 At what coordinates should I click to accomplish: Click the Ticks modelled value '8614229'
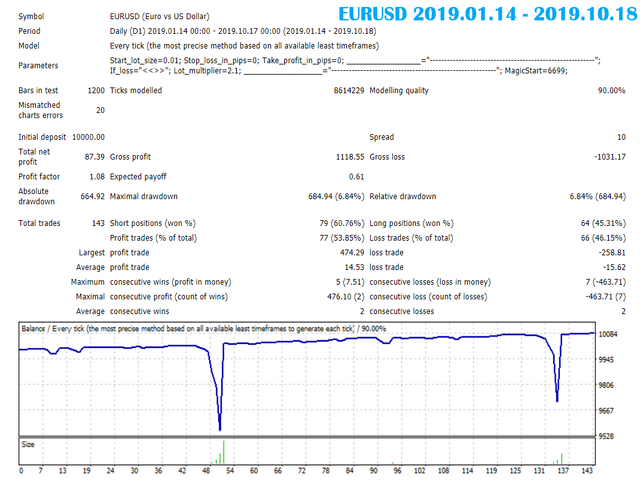coord(349,91)
